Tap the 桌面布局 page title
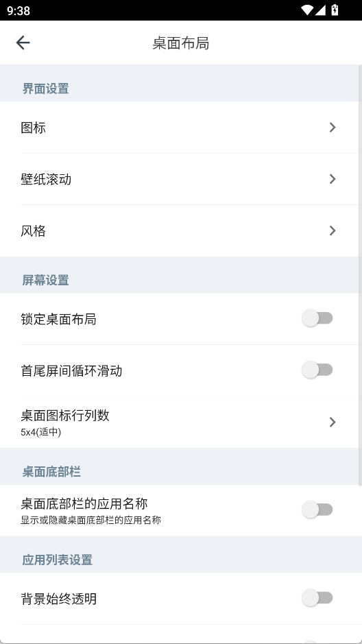Viewport: 362px width, 644px height. [181, 43]
